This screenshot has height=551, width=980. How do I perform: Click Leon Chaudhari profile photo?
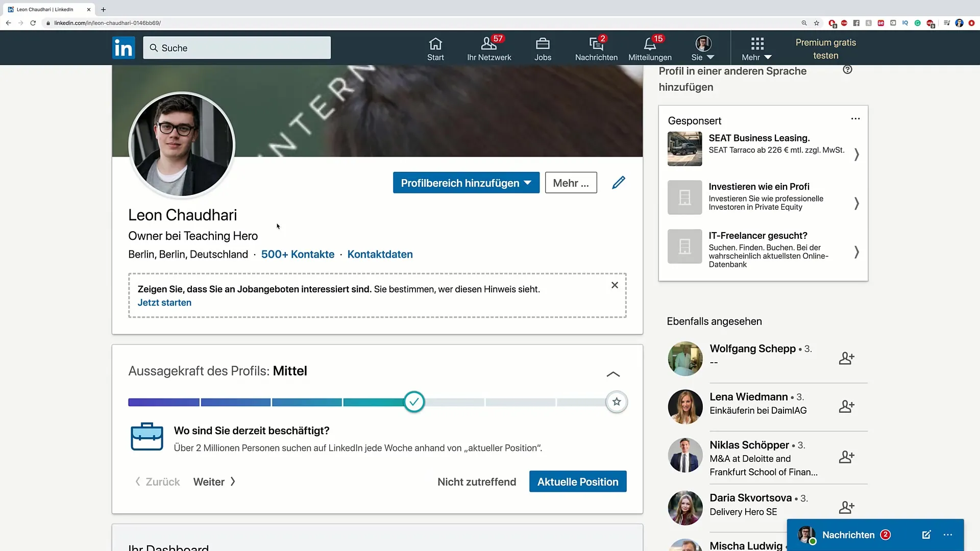(x=181, y=145)
